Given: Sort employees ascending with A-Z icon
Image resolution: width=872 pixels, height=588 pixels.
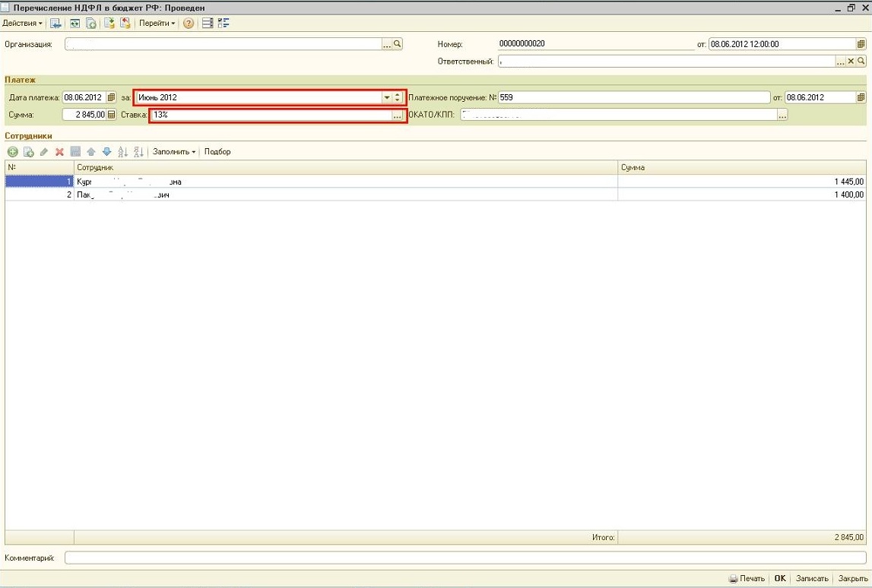Looking at the screenshot, I should [123, 152].
